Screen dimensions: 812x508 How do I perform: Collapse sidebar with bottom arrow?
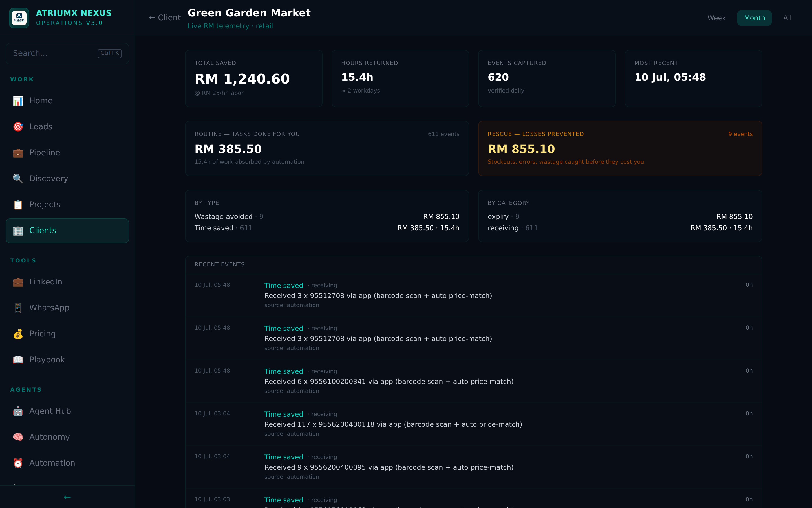67,497
